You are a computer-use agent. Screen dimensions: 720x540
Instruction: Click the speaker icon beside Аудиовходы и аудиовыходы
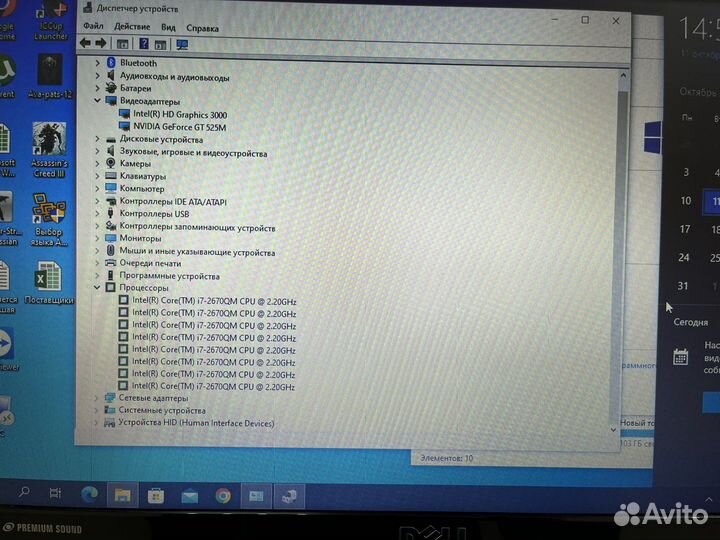tap(111, 75)
